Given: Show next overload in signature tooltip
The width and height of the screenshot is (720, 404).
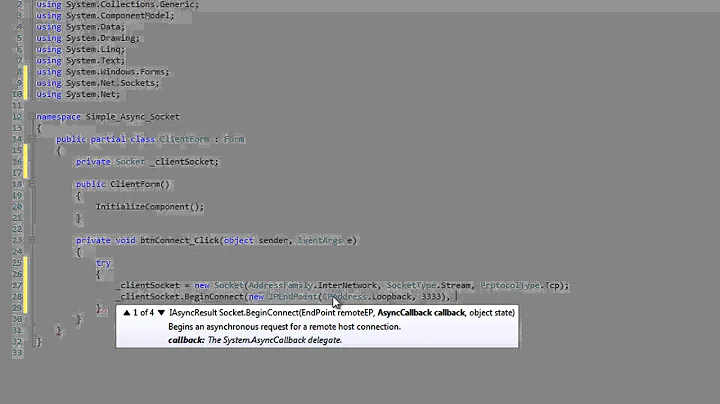Looking at the screenshot, I should 161,313.
